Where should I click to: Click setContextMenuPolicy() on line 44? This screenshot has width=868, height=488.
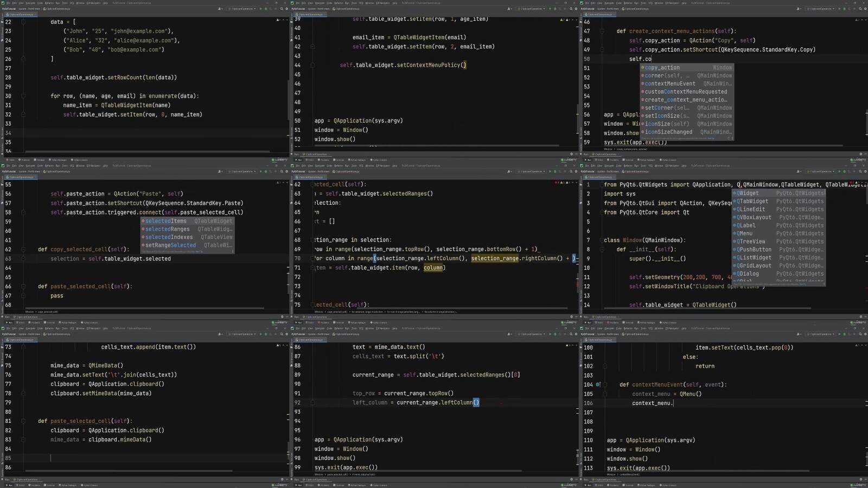coord(431,65)
